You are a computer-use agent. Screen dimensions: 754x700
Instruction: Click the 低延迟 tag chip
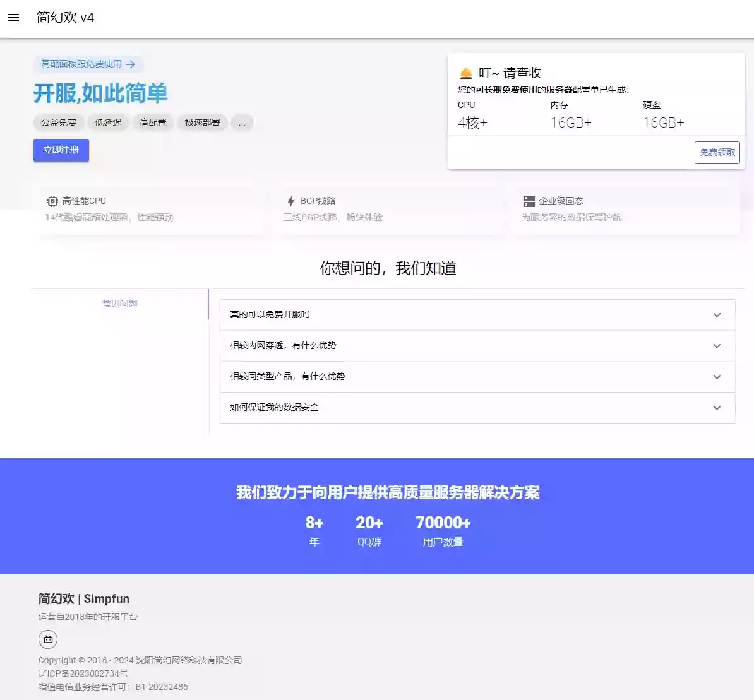[108, 122]
